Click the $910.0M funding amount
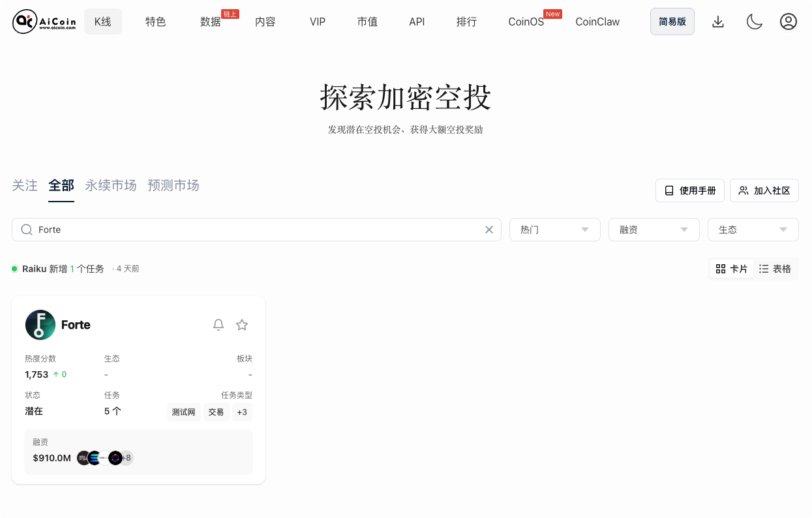 point(52,458)
